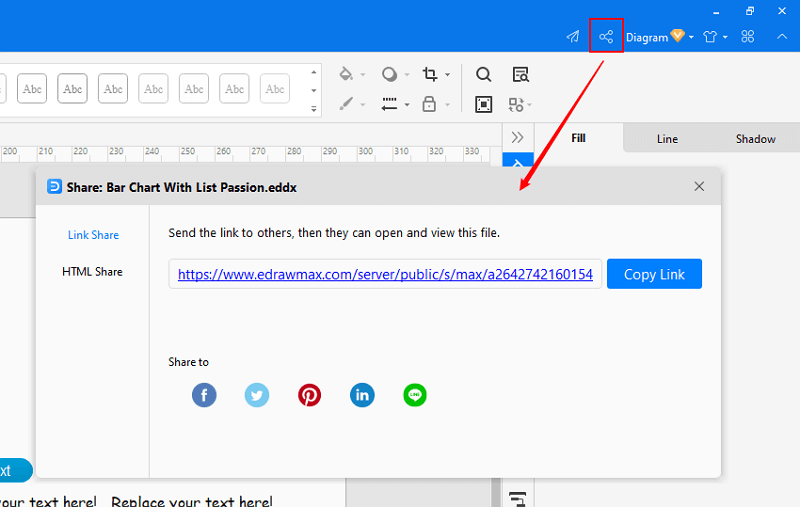Click the Line Style dashed arrow icon
This screenshot has width=800, height=507.
[389, 104]
